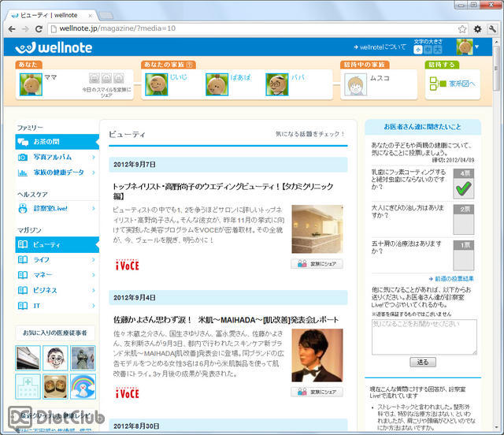Open the user avatar dropdown in header
Viewport: 504px width, 435px height.
coord(467,47)
